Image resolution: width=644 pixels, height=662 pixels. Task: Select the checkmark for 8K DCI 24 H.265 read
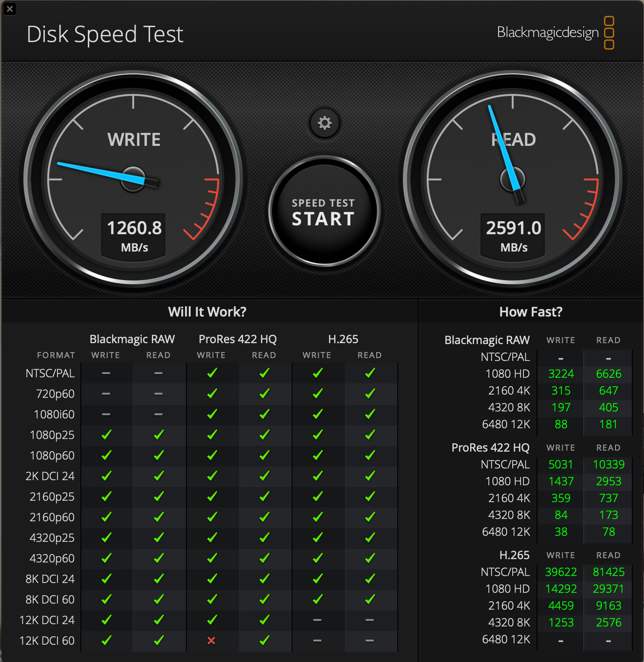370,579
